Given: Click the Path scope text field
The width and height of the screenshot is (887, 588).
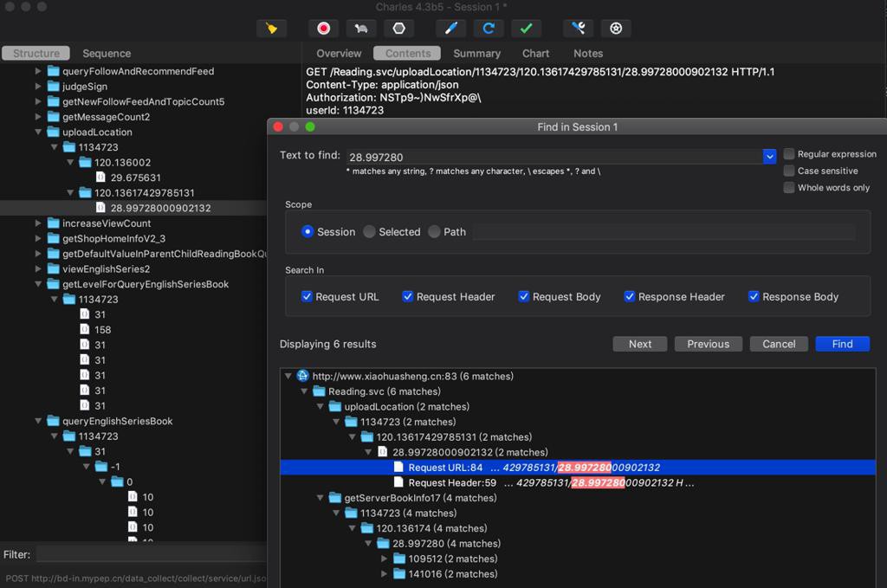Looking at the screenshot, I should [664, 232].
